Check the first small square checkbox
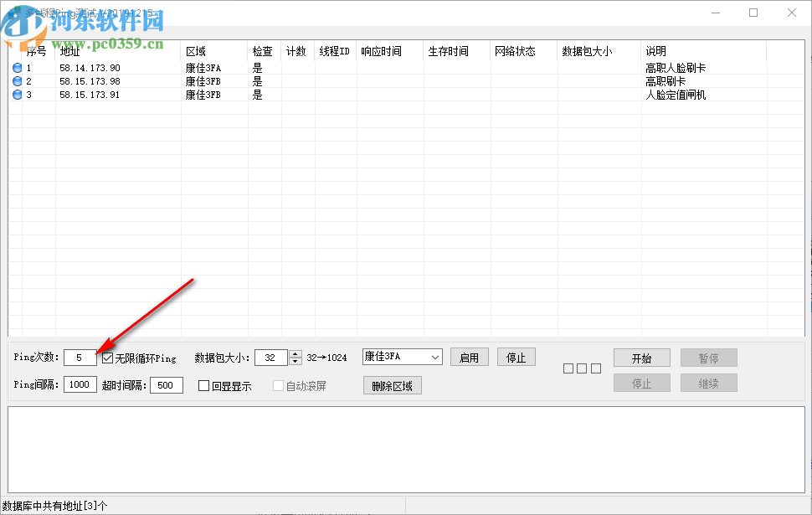 (569, 368)
